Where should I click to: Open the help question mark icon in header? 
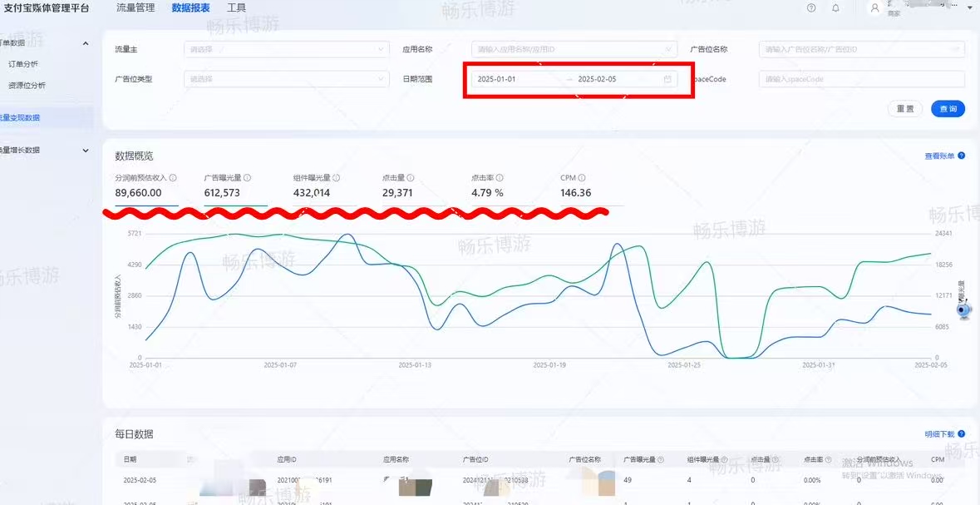811,8
